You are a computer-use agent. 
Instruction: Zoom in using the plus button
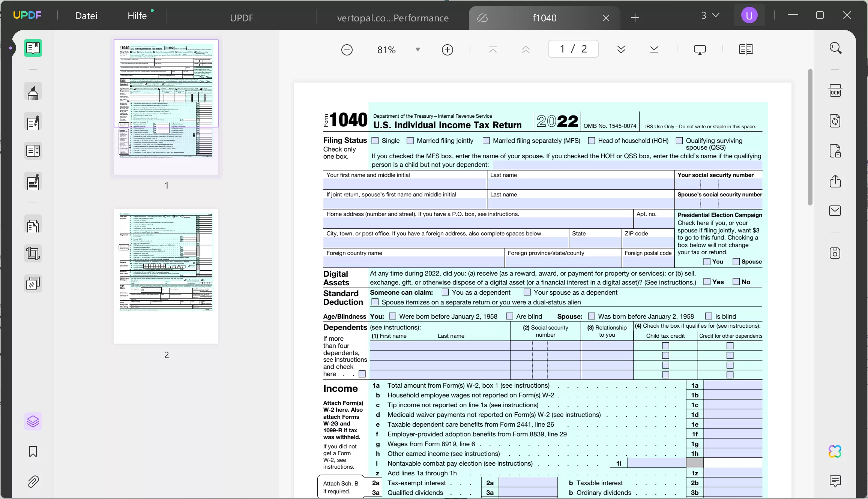click(x=447, y=49)
